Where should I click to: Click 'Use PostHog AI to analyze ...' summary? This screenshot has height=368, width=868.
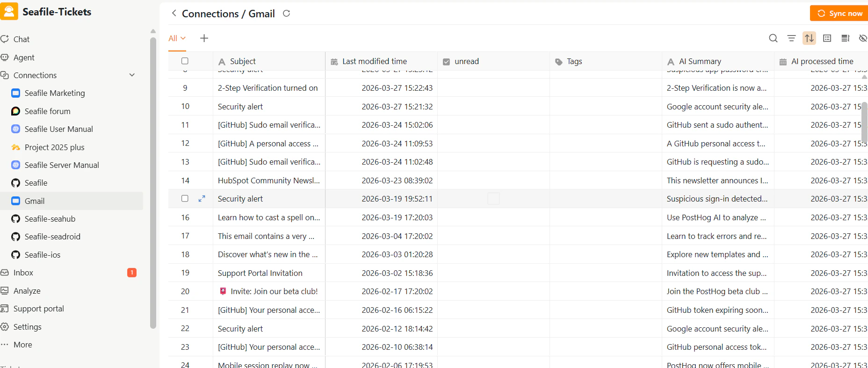[716, 217]
